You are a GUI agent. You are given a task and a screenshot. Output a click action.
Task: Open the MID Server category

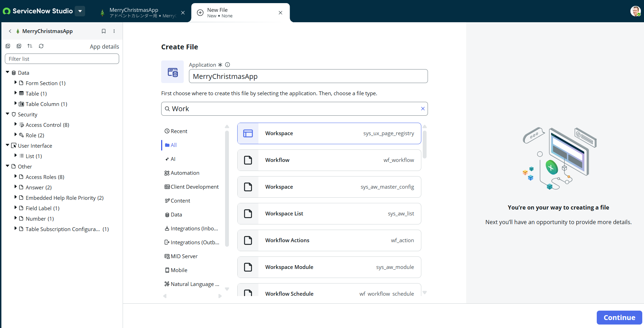(181, 256)
